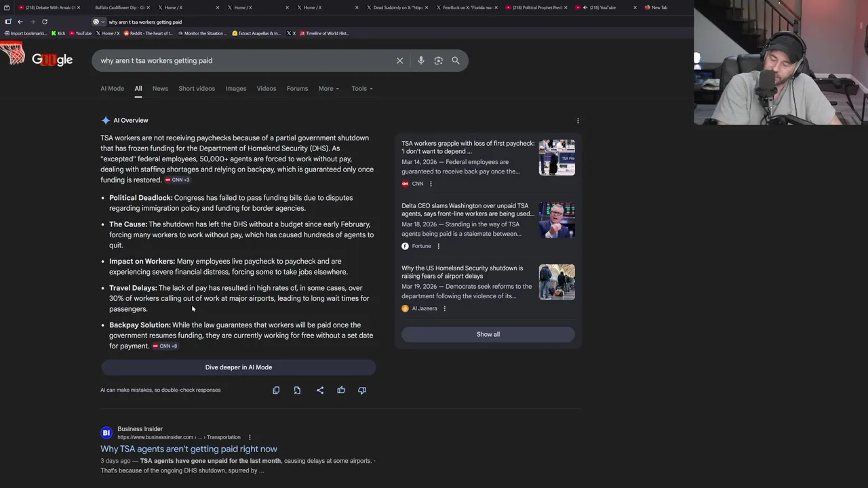This screenshot has width=868, height=488.
Task: Submit search with the magnifying glass icon
Action: click(x=456, y=61)
